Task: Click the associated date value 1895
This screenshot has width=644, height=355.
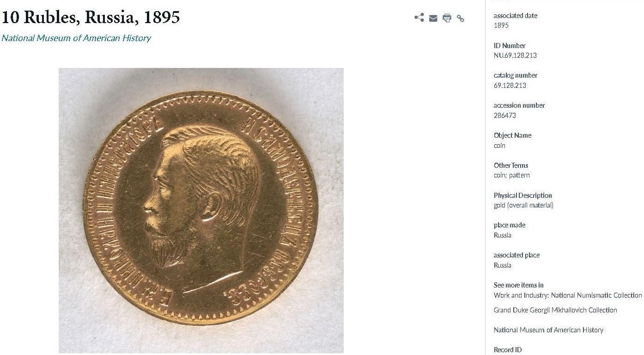Action: [x=501, y=25]
